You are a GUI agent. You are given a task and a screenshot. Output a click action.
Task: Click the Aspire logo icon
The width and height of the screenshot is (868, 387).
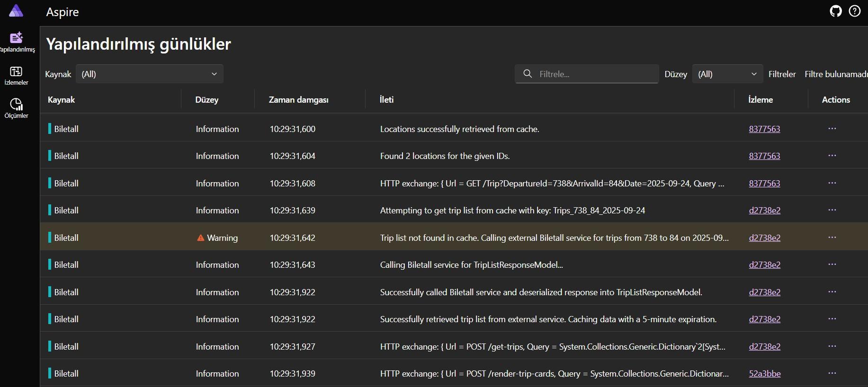[x=16, y=11]
